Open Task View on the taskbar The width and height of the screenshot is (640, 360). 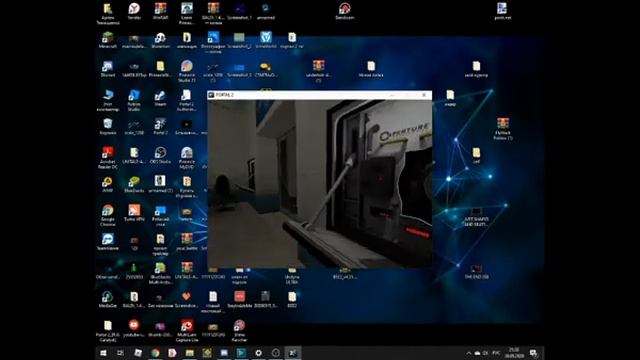pos(120,353)
